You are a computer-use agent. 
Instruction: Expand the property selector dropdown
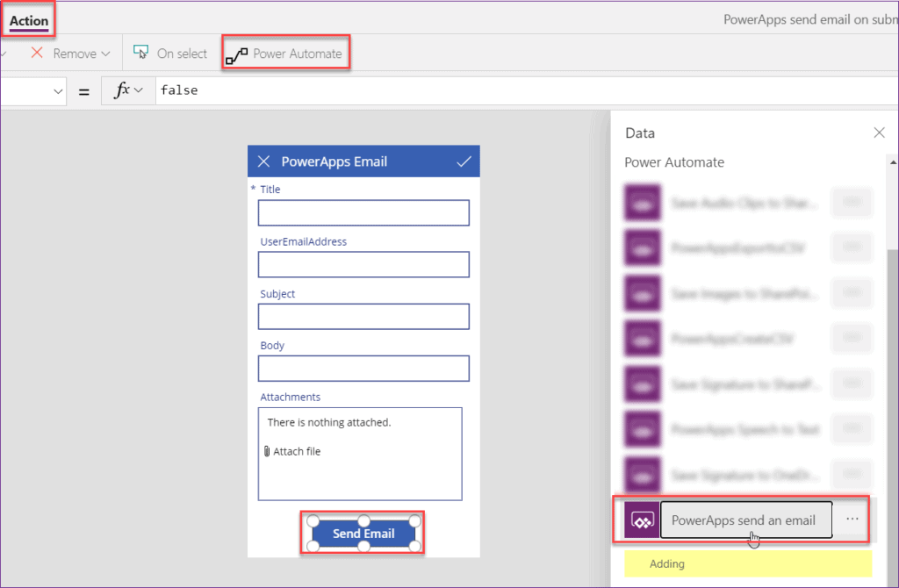(58, 90)
